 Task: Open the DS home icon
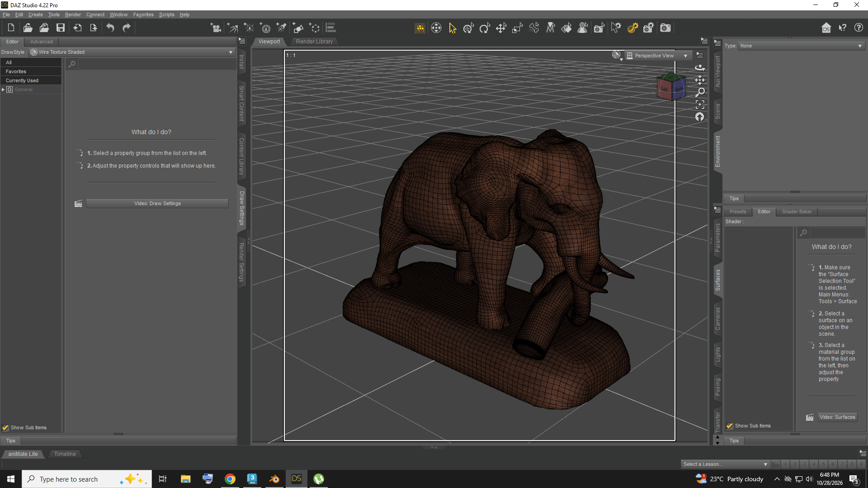click(x=826, y=28)
